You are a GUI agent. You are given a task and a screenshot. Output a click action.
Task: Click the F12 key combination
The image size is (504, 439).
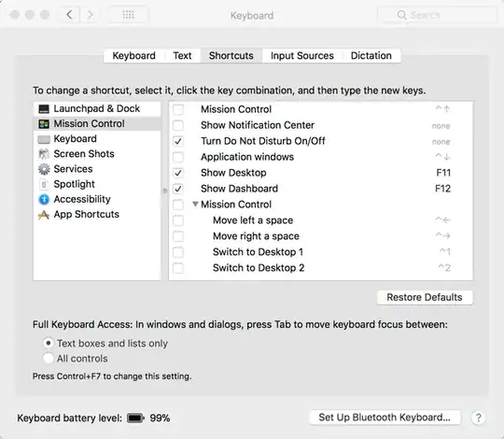coord(443,189)
